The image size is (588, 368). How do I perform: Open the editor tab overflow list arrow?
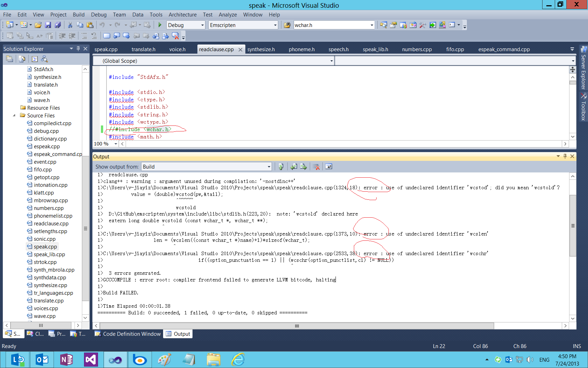pos(572,49)
